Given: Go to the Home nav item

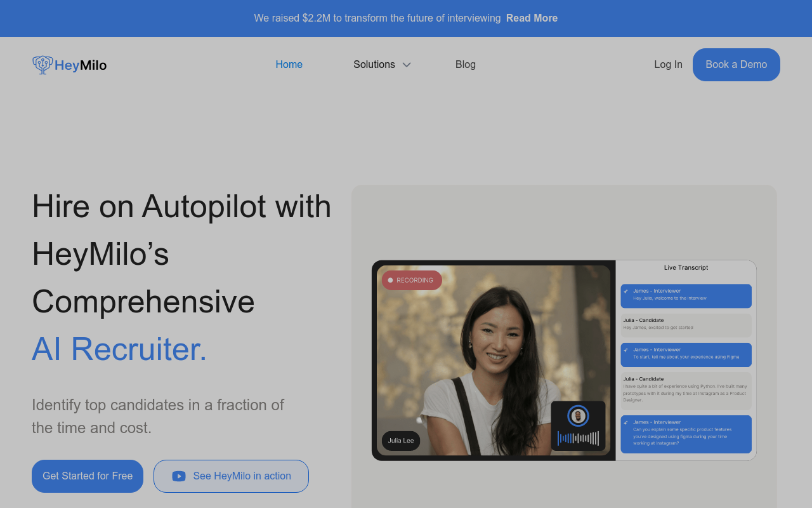Looking at the screenshot, I should click(289, 65).
